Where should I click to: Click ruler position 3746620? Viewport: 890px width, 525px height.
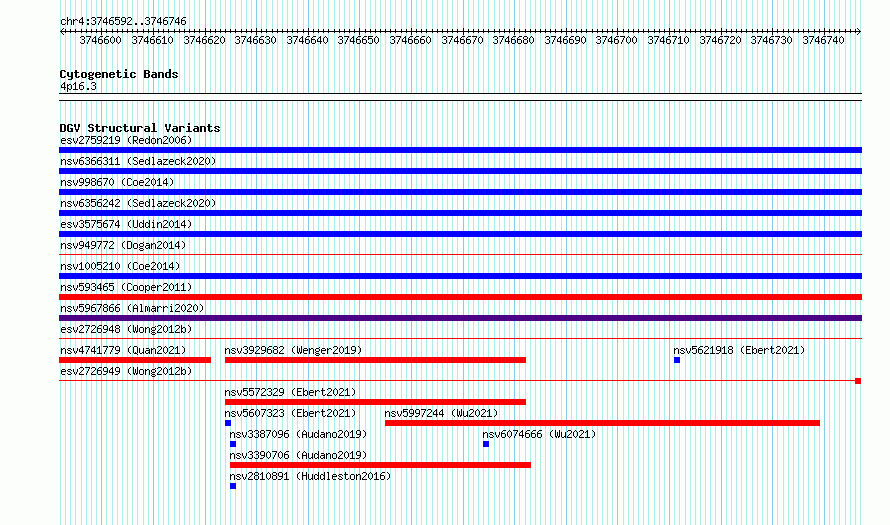[204, 40]
